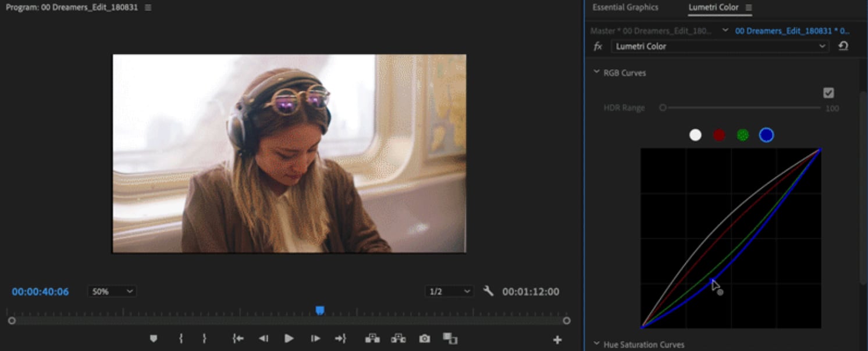This screenshot has width=868, height=351.
Task: Reset the Lumetri Color effect
Action: click(844, 46)
